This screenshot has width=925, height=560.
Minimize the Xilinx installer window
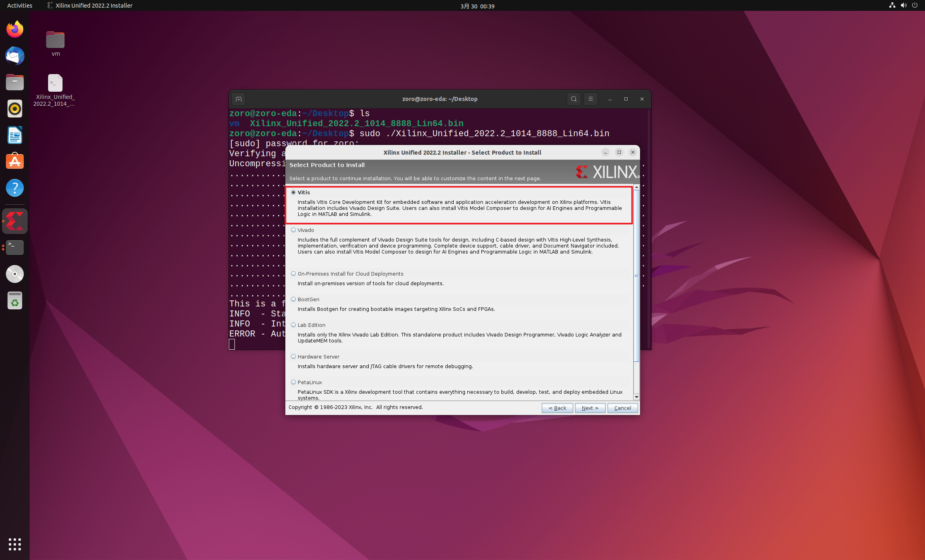point(606,152)
